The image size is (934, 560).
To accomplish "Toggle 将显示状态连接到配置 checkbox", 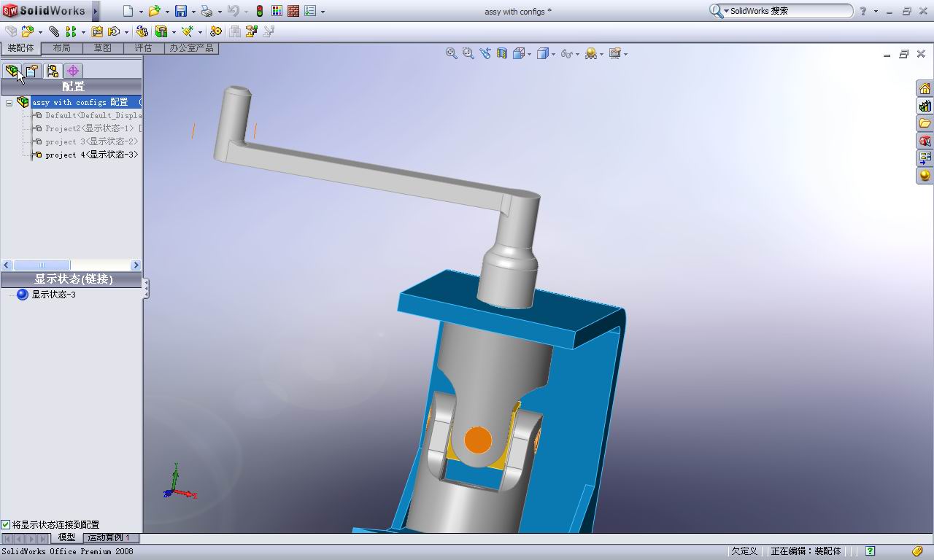I will (x=6, y=524).
